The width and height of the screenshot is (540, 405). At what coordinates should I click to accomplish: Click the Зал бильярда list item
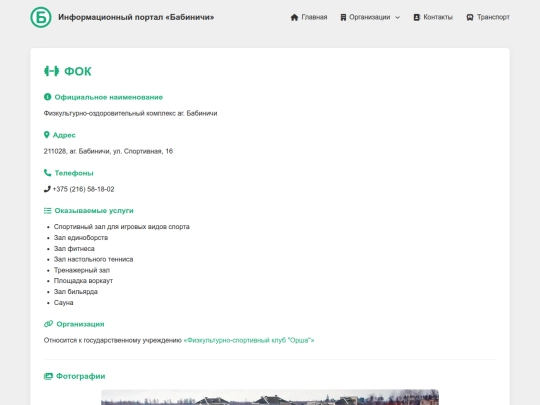pyautogui.click(x=76, y=292)
